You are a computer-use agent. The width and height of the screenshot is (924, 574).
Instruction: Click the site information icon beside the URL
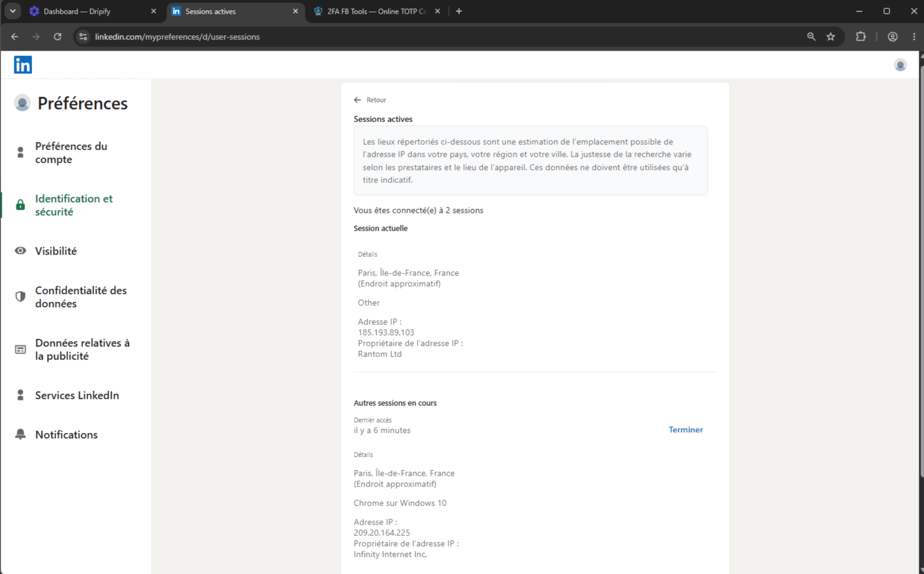point(83,37)
